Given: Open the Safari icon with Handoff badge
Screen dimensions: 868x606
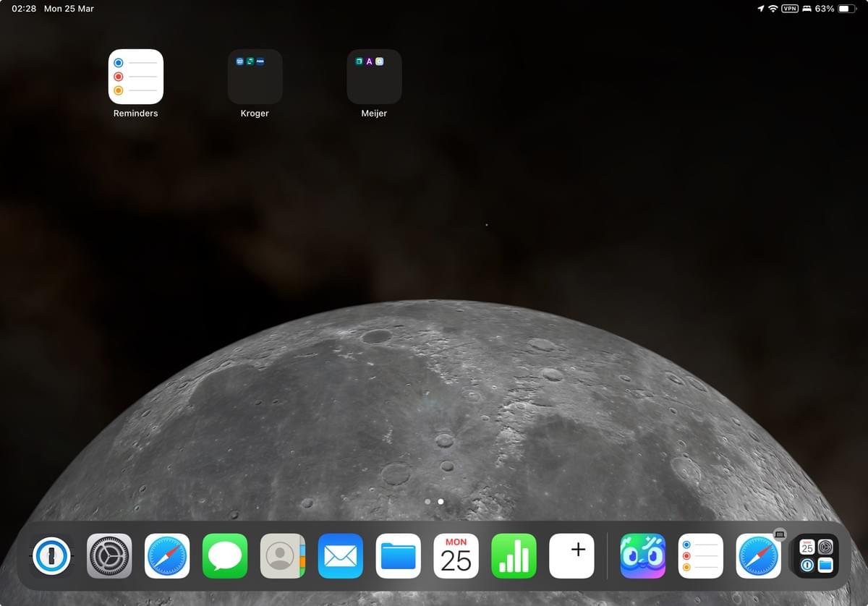Looking at the screenshot, I should click(759, 556).
